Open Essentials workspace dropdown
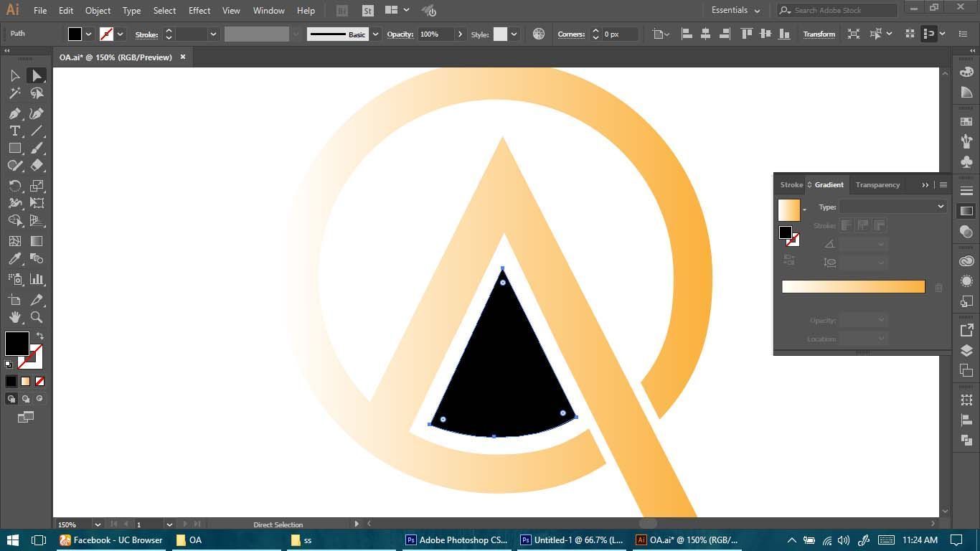The height and width of the screenshot is (551, 980). (735, 11)
